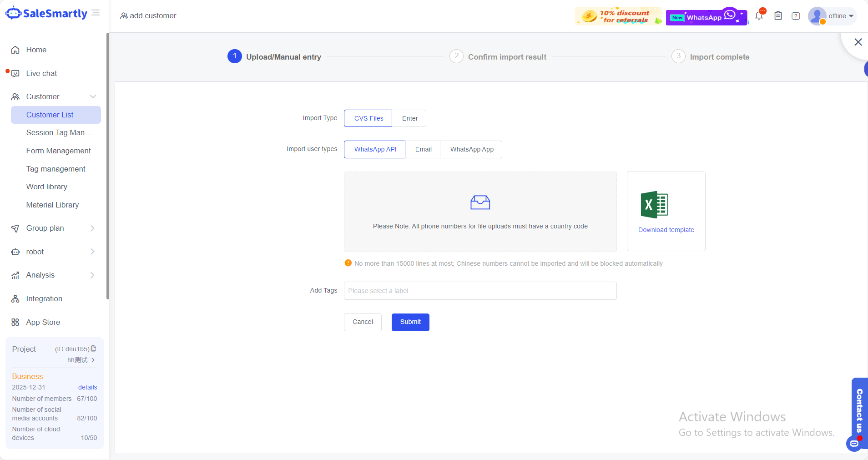Select CVS Files import type

(x=368, y=118)
